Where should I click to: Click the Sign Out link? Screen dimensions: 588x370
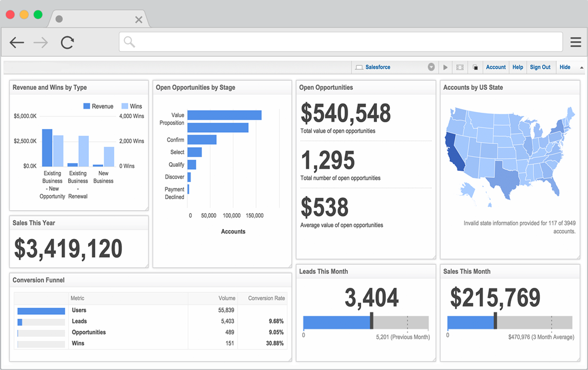[540, 67]
